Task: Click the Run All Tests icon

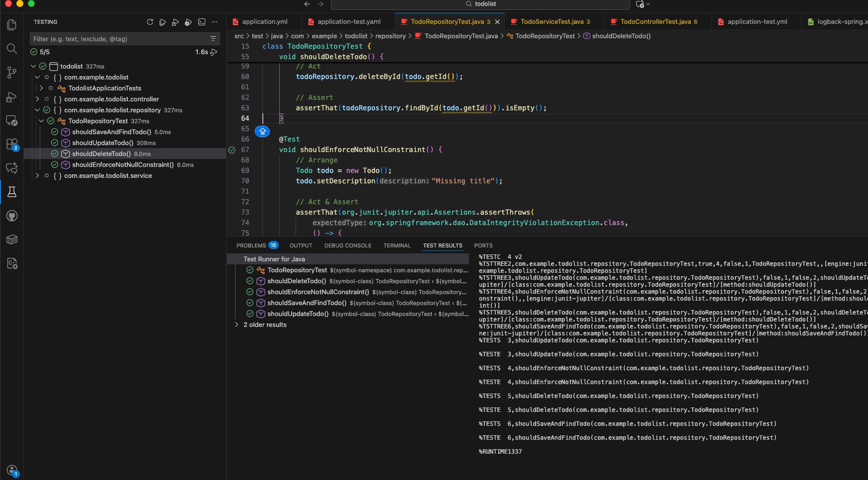Action: click(162, 22)
